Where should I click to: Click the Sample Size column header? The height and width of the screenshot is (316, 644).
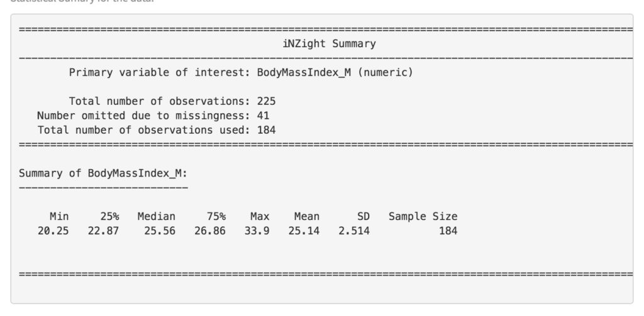pyautogui.click(x=423, y=216)
